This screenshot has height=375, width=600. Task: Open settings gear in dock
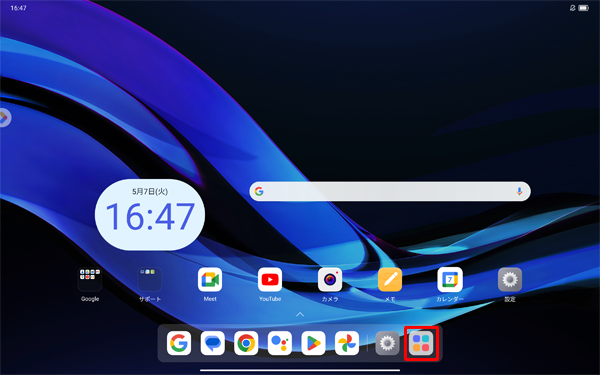(x=387, y=343)
